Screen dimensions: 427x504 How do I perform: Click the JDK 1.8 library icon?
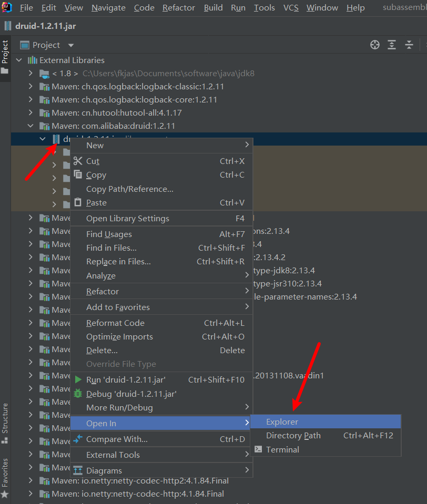coord(44,74)
